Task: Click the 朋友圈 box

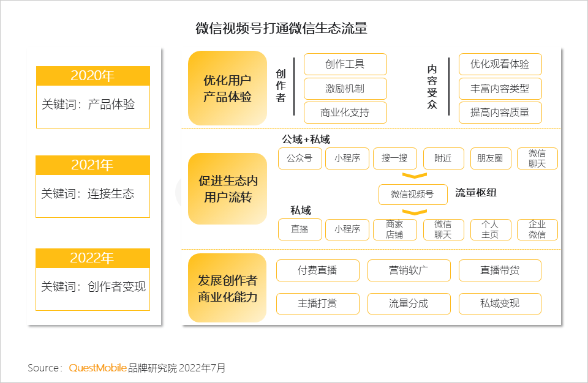Action: 490,158
